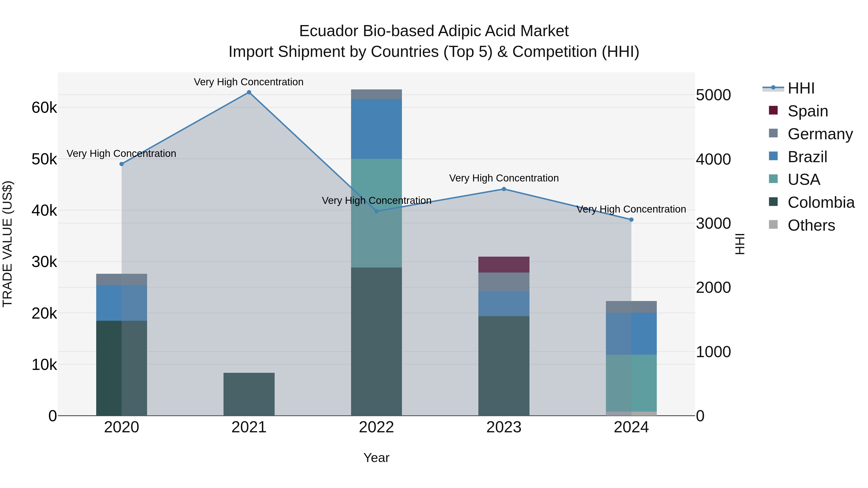Click the '60k' left axis tick label
This screenshot has height=488, width=868.
pos(44,108)
